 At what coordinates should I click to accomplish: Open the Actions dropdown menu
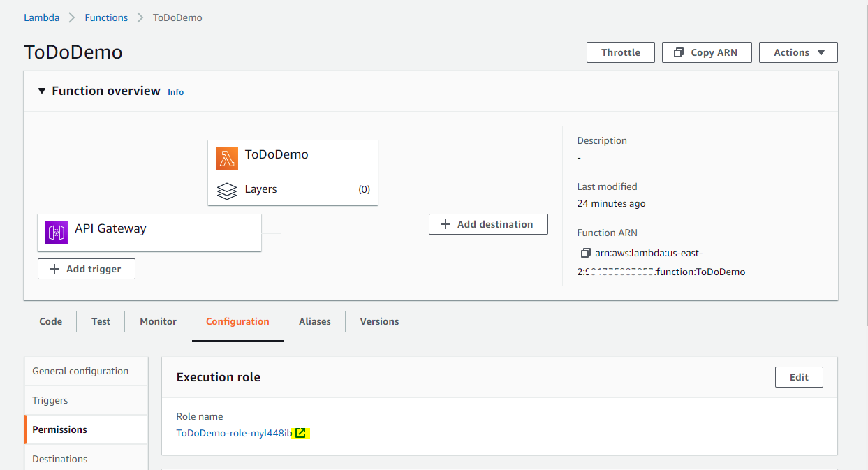(798, 52)
